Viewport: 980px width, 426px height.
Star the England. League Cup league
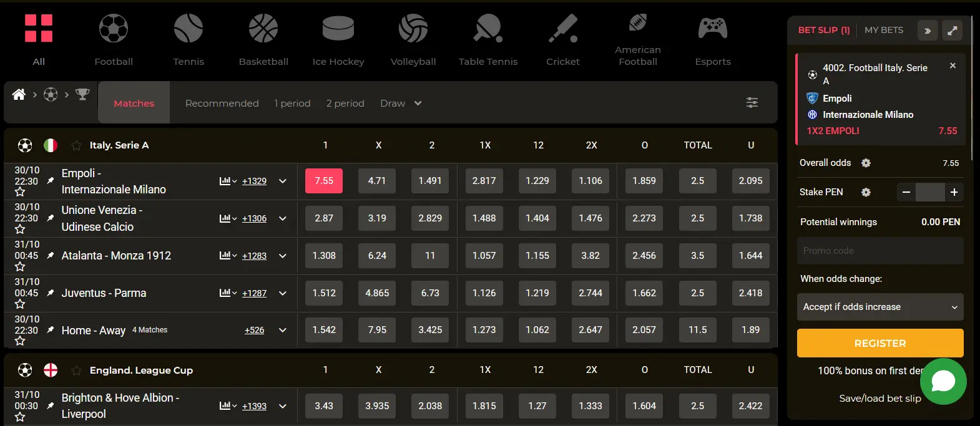pos(76,370)
